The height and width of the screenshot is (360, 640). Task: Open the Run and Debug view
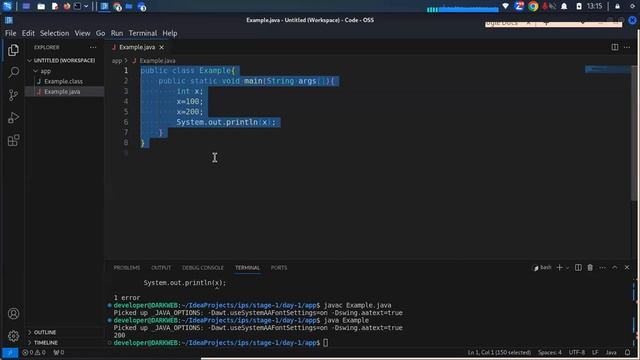(13, 118)
